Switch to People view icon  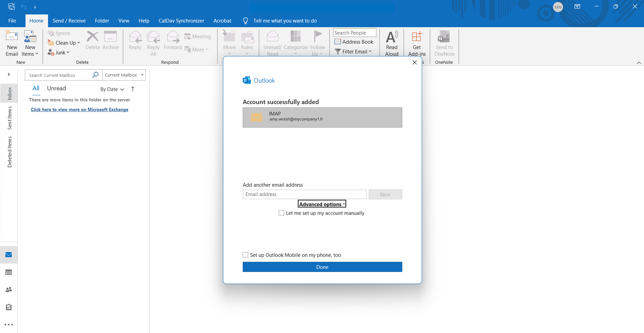point(9,290)
